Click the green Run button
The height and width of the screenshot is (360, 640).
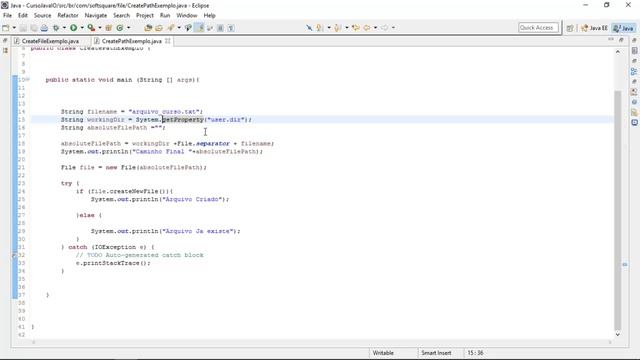point(73,28)
